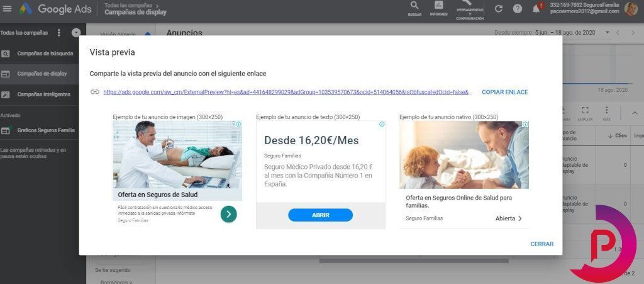Go to previous date range arrow
644x284 pixels.
pos(618,33)
